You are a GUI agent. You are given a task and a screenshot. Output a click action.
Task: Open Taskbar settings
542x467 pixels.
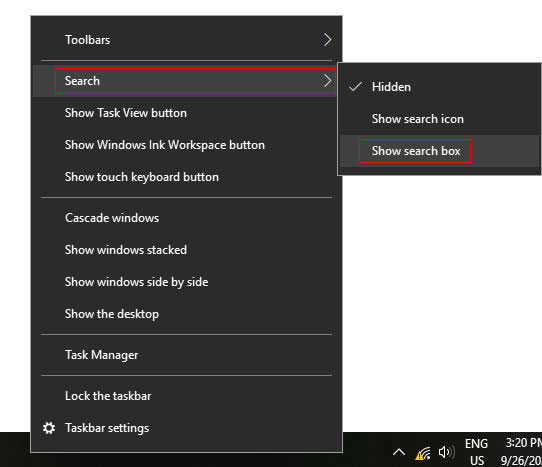(187, 428)
